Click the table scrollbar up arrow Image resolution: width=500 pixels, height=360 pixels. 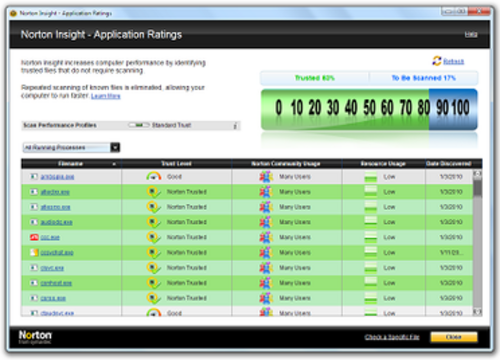coord(477,174)
